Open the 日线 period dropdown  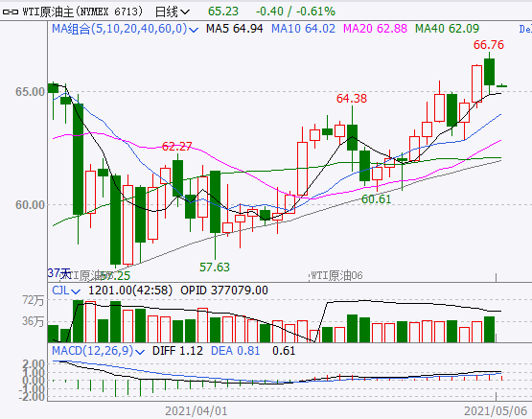click(x=172, y=12)
